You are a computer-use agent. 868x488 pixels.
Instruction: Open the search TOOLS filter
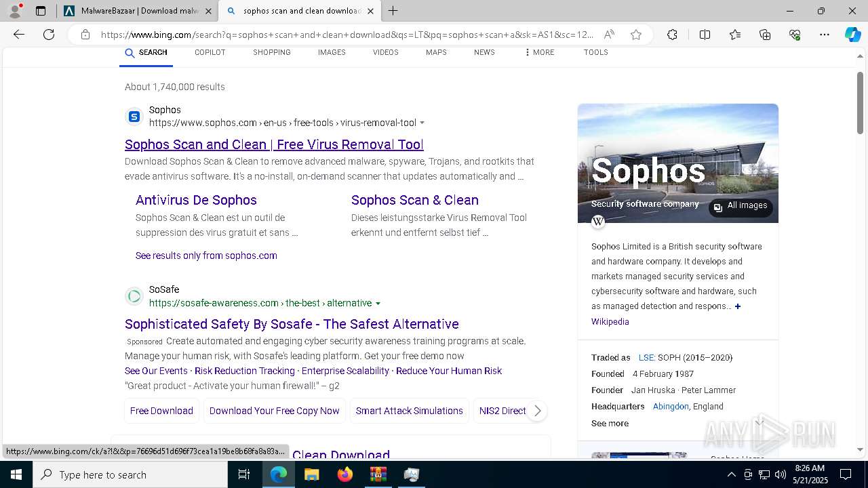click(595, 53)
